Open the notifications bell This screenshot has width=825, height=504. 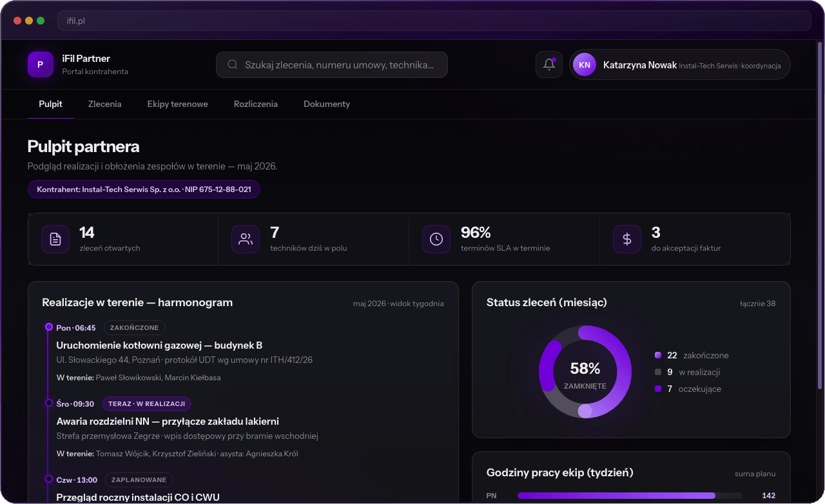[x=549, y=64]
